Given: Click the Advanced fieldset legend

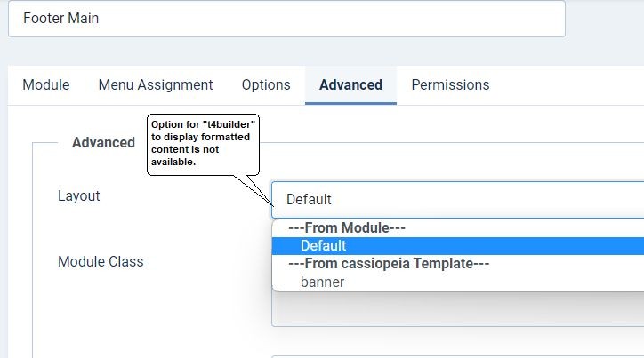Looking at the screenshot, I should coord(103,142).
